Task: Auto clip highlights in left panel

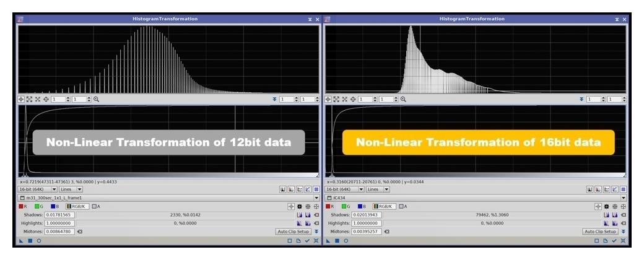Action: 299,223
